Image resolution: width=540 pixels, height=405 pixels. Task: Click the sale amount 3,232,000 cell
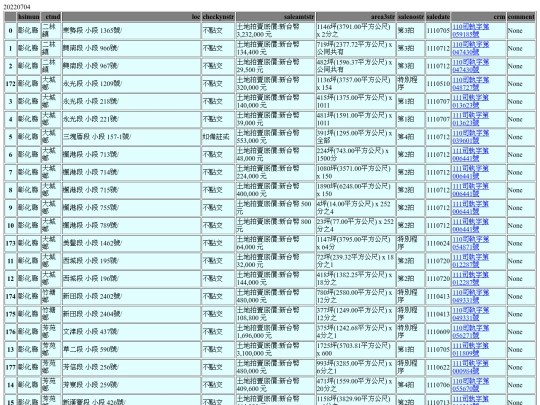coord(275,31)
